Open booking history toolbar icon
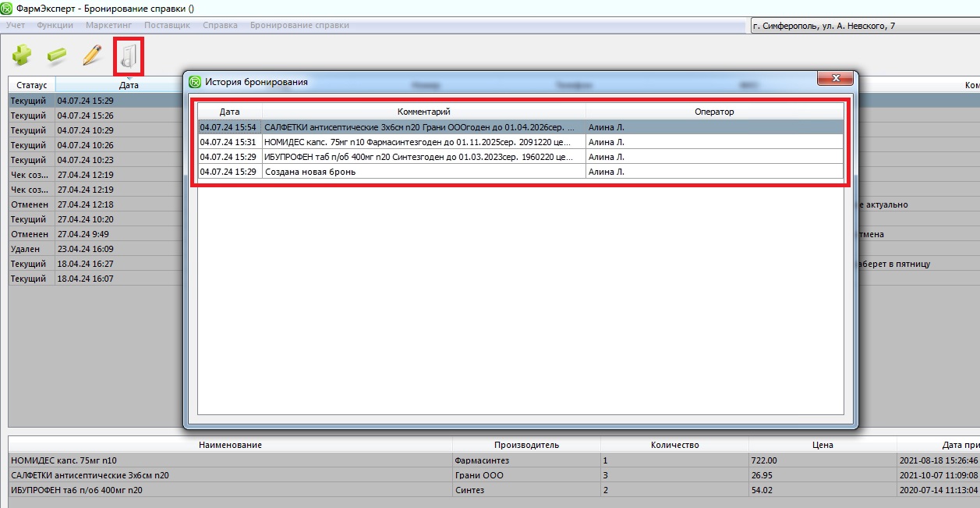This screenshot has height=508, width=980. (129, 57)
